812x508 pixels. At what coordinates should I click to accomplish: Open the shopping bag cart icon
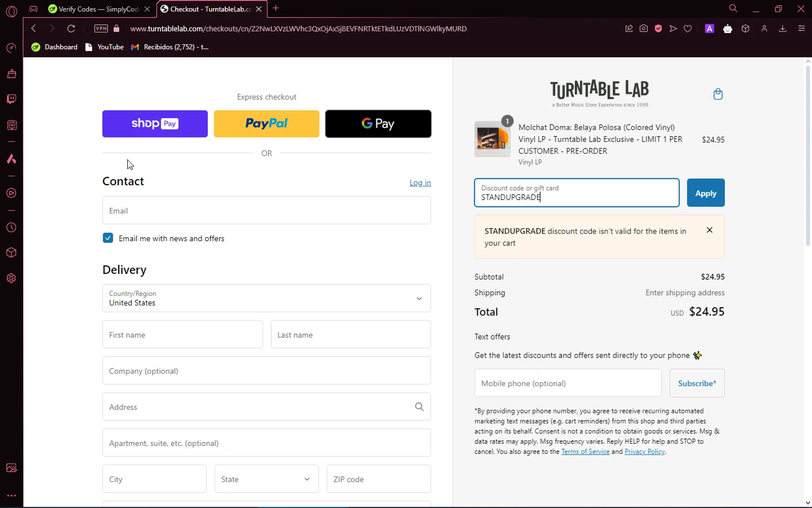click(x=718, y=94)
